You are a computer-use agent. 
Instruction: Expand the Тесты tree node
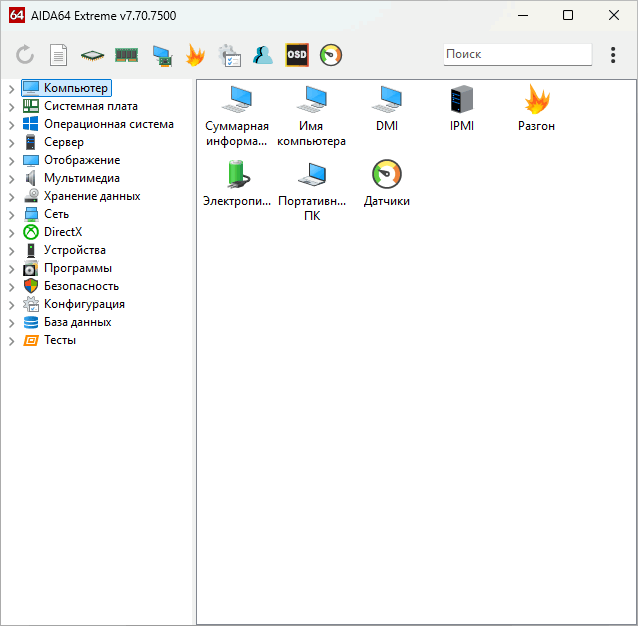tap(12, 341)
